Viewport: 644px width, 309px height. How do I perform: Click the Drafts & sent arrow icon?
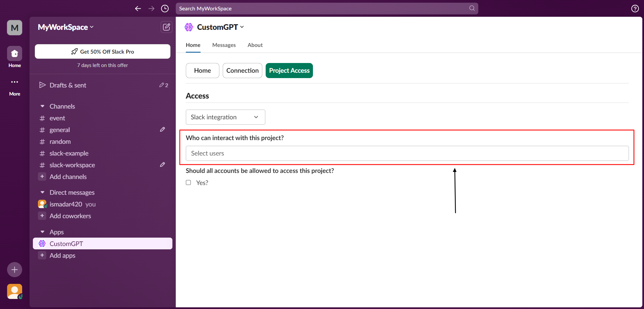(42, 85)
